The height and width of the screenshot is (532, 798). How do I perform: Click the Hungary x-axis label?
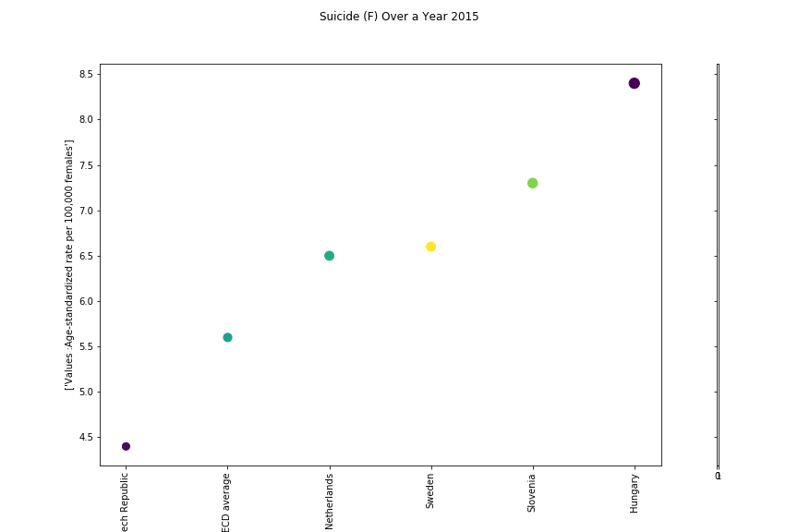click(635, 493)
